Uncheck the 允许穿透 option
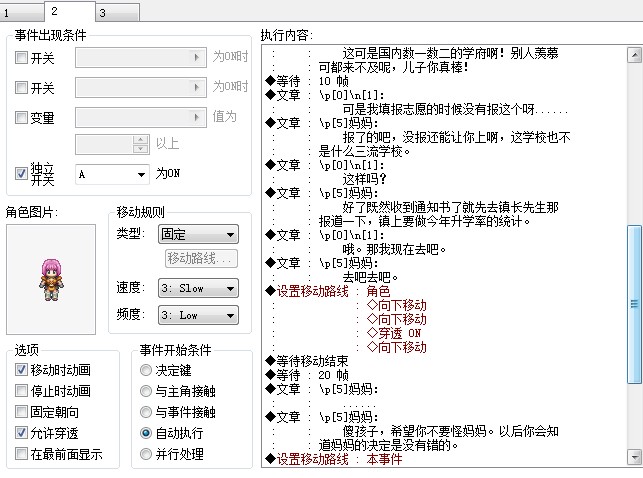The height and width of the screenshot is (478, 643). pos(21,432)
